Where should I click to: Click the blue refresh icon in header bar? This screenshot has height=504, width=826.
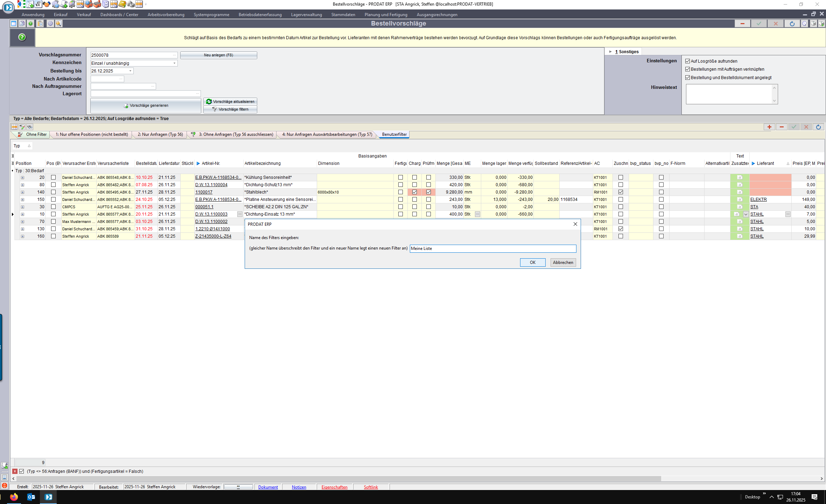(792, 23)
